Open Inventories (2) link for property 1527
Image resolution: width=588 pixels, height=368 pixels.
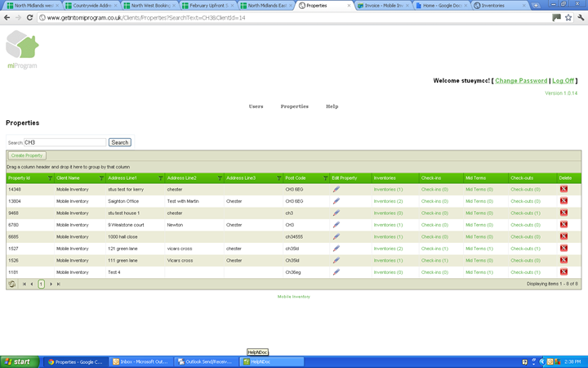(x=388, y=249)
